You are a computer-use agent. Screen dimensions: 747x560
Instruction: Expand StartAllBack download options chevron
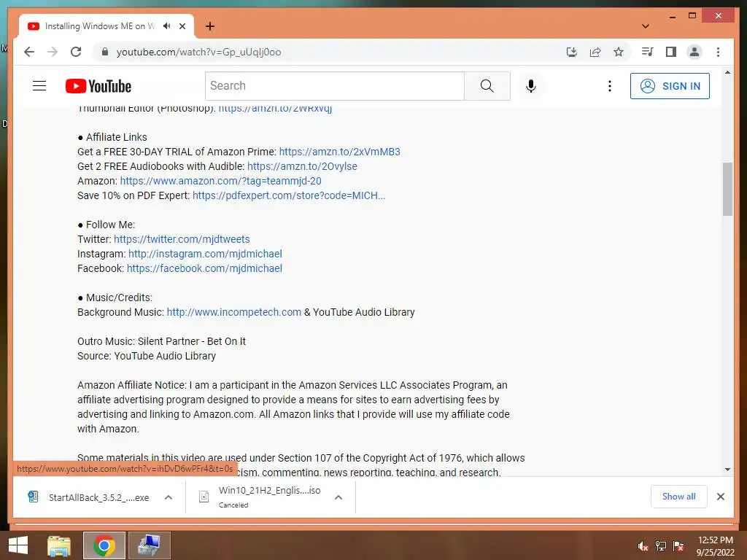[169, 497]
